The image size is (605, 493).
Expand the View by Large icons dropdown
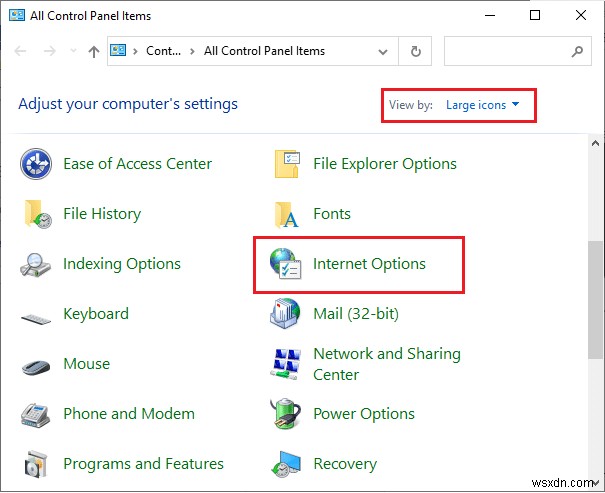click(x=483, y=105)
